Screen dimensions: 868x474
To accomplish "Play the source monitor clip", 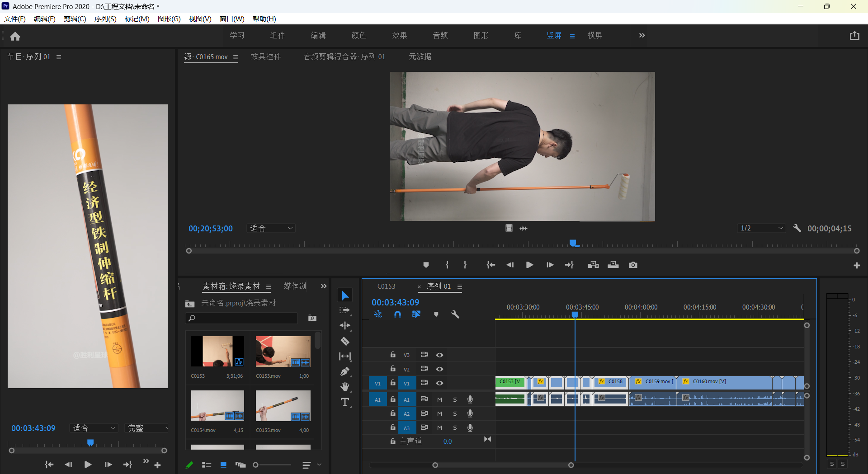I will coord(529,265).
